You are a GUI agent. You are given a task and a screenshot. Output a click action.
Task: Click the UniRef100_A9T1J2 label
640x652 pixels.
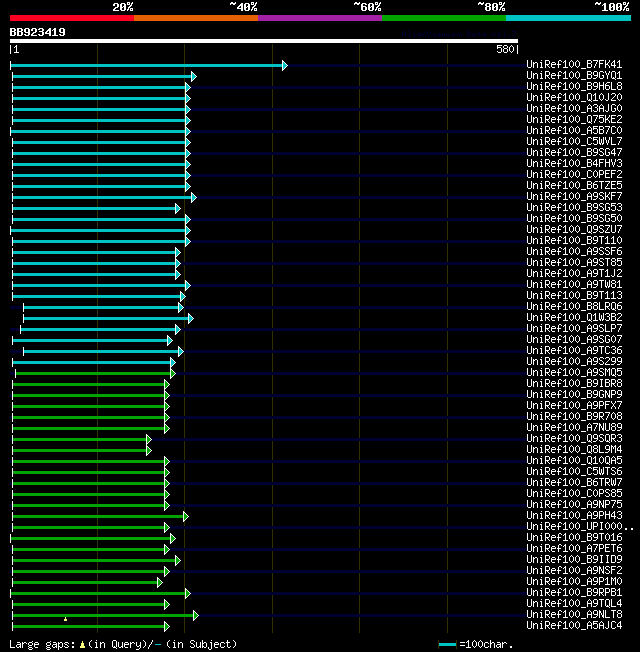pos(574,273)
